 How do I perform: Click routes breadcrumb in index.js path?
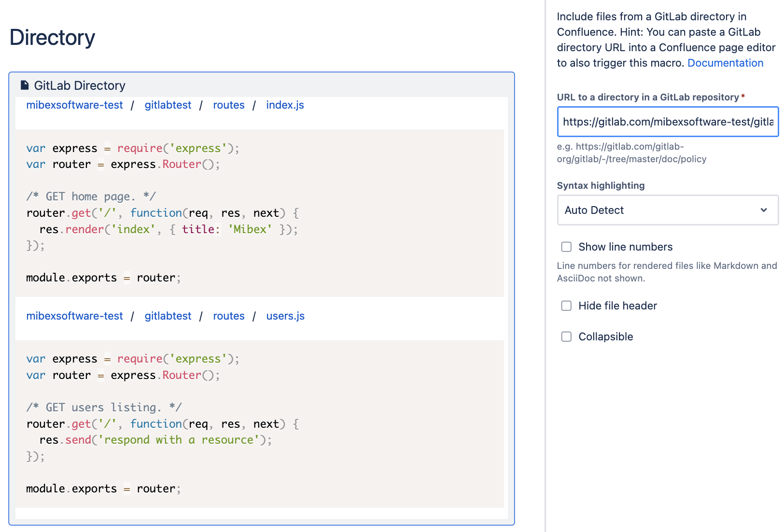click(x=229, y=105)
